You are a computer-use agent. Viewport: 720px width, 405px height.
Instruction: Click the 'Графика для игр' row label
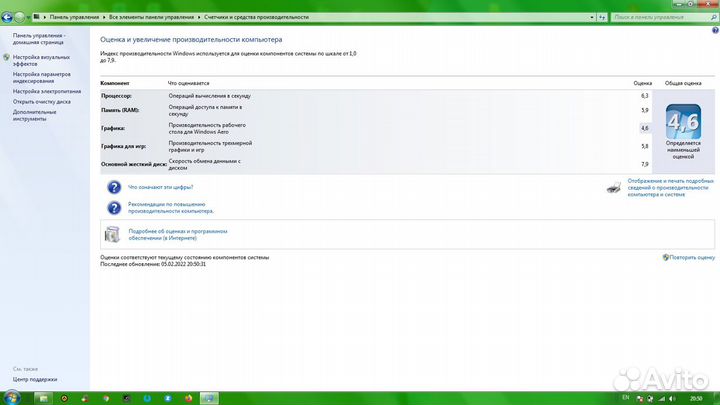[124, 146]
